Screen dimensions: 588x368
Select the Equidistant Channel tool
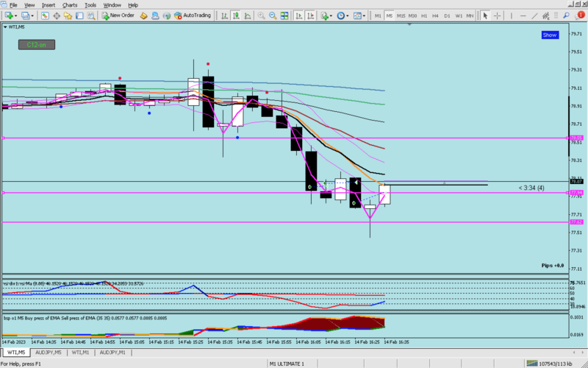point(546,15)
